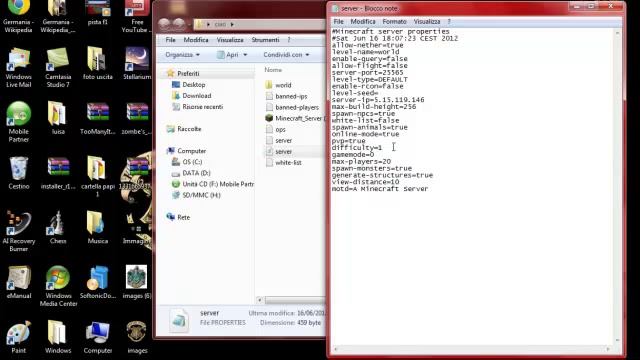Launch Paint desktop shortcut
Image resolution: width=640 pixels, height=360 pixels.
click(x=19, y=337)
